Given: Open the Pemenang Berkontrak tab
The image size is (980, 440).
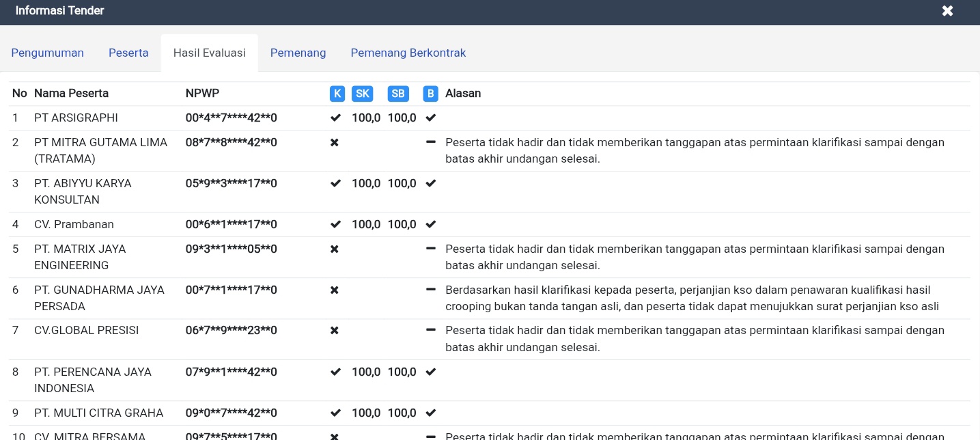Looking at the screenshot, I should pos(408,53).
